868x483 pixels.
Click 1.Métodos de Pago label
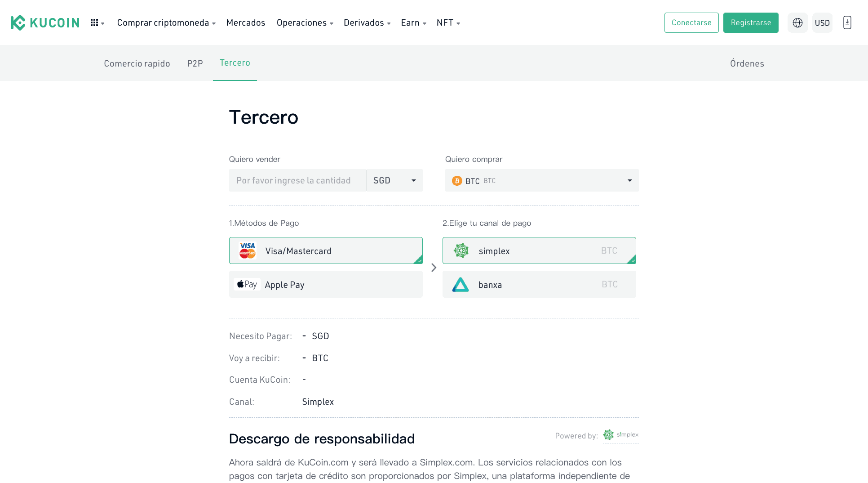(x=264, y=223)
